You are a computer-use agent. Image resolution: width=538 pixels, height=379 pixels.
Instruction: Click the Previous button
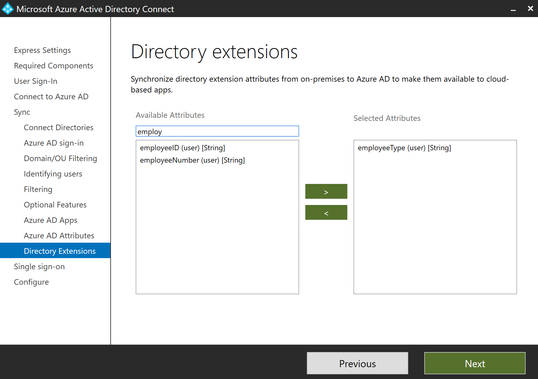point(357,363)
